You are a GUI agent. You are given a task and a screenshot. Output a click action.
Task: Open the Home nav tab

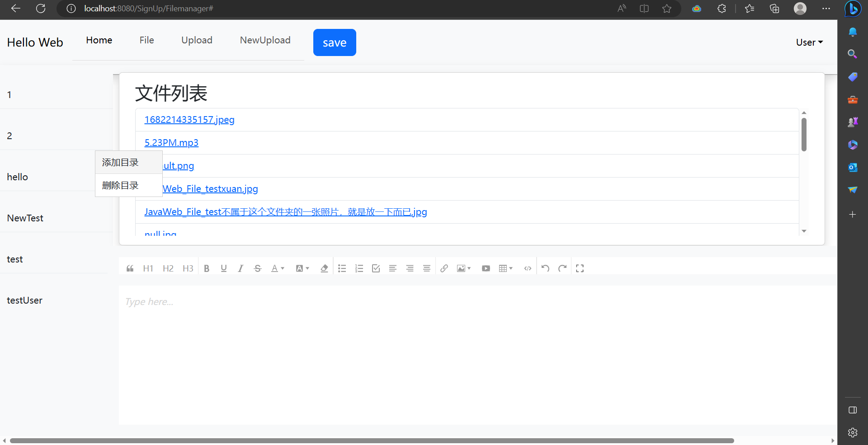(99, 40)
